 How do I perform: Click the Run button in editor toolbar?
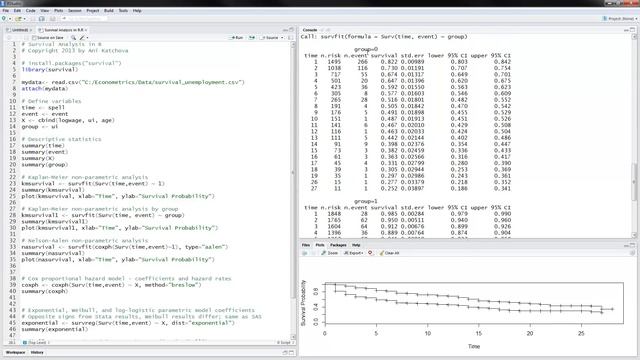[x=237, y=38]
